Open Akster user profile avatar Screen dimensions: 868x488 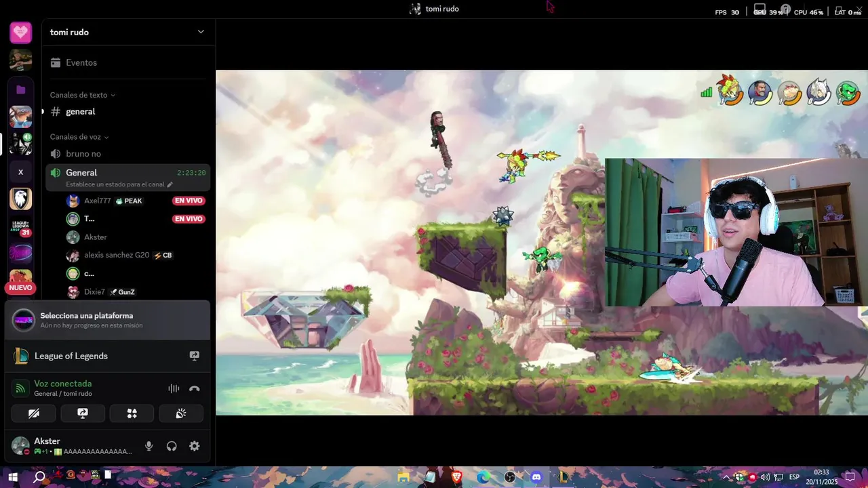20,446
